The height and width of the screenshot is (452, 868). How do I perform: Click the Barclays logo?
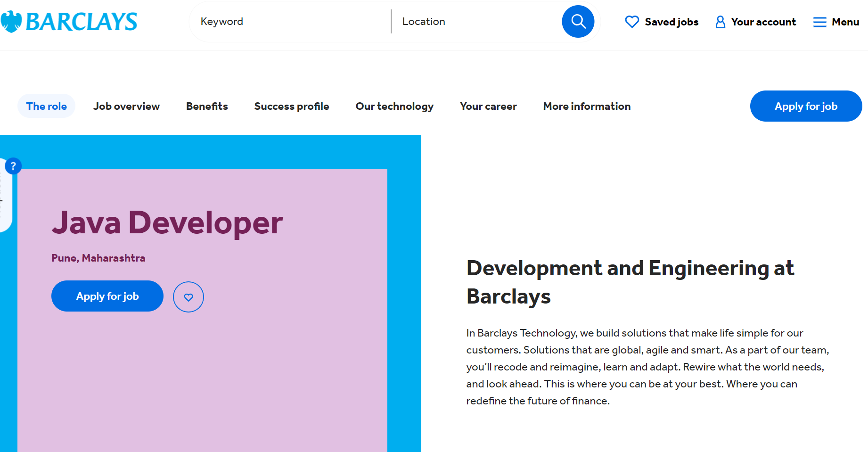point(69,22)
